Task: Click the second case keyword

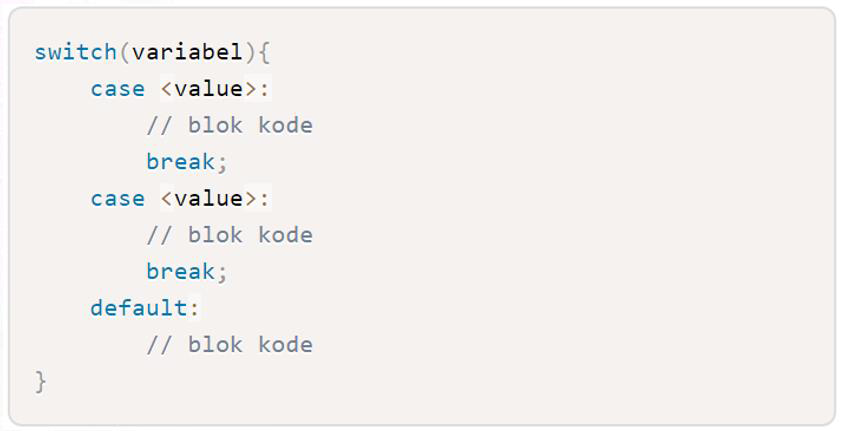Action: [118, 199]
